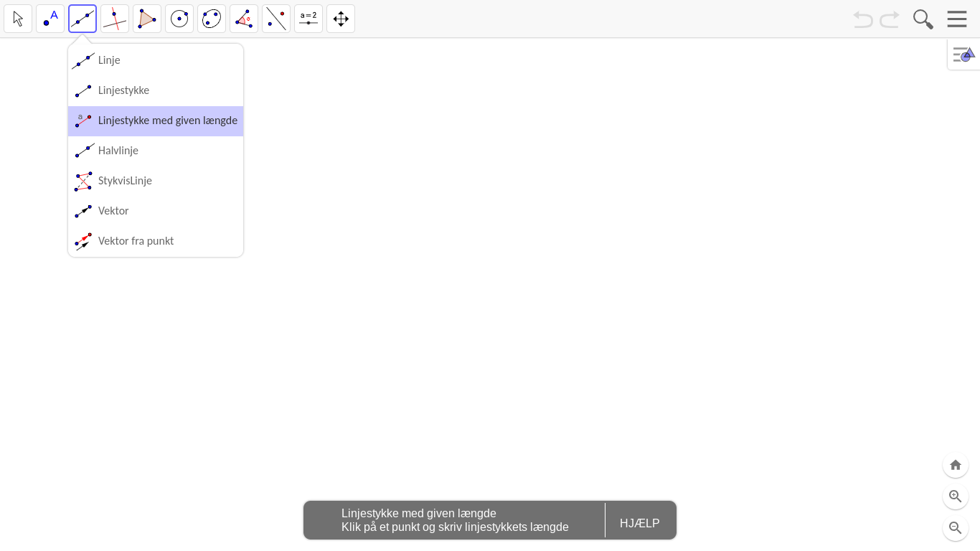Click the Undo arrow

863,19
